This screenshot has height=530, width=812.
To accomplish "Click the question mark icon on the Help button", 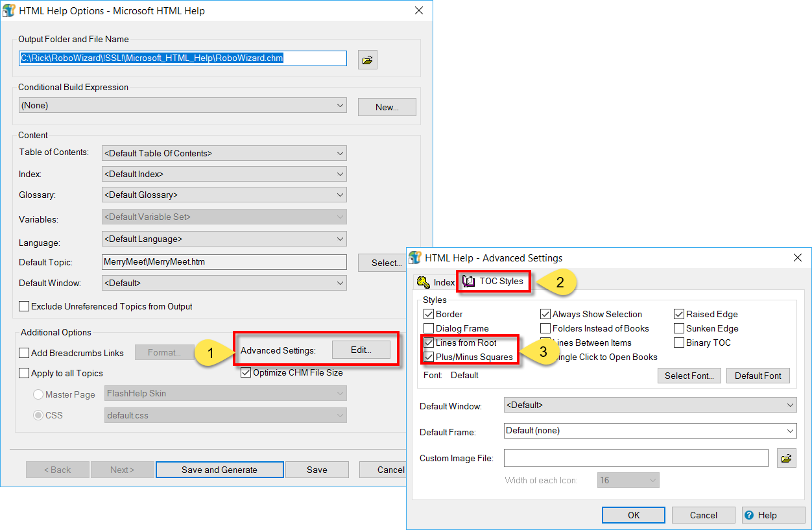I will tap(749, 515).
